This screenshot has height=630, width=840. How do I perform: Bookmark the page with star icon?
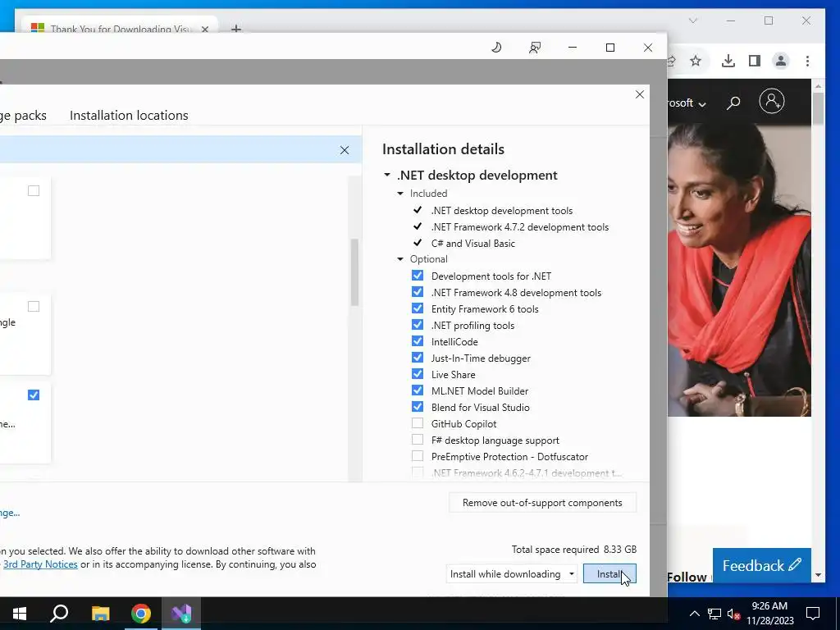pos(696,61)
